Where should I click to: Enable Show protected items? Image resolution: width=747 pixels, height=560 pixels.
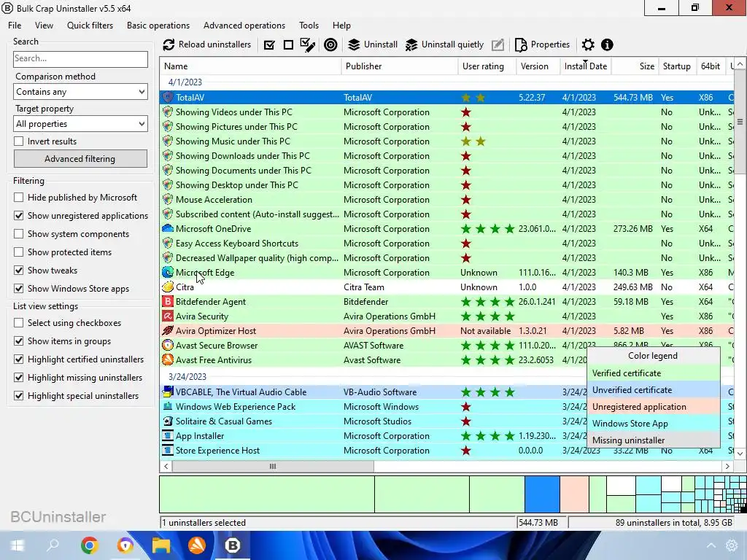[18, 252]
